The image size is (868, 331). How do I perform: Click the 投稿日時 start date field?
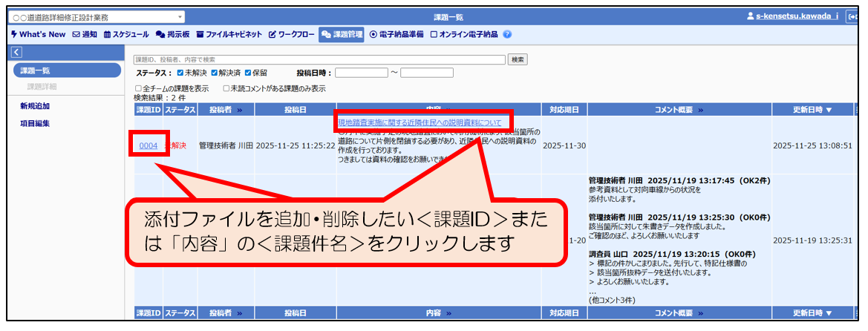click(x=362, y=73)
